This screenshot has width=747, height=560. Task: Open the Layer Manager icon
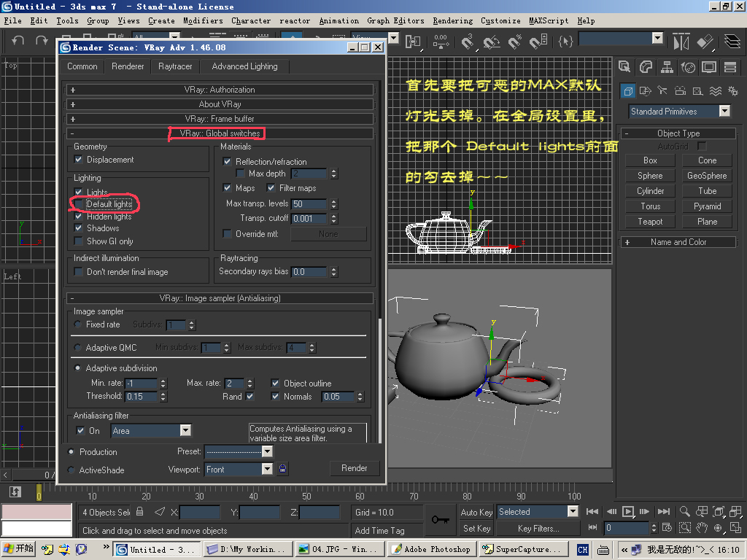coord(732,41)
